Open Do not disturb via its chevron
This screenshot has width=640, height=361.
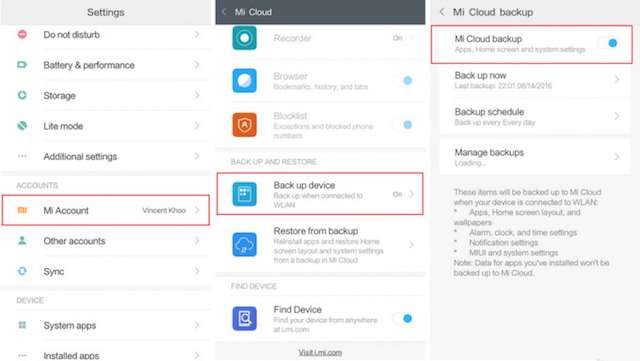point(197,34)
